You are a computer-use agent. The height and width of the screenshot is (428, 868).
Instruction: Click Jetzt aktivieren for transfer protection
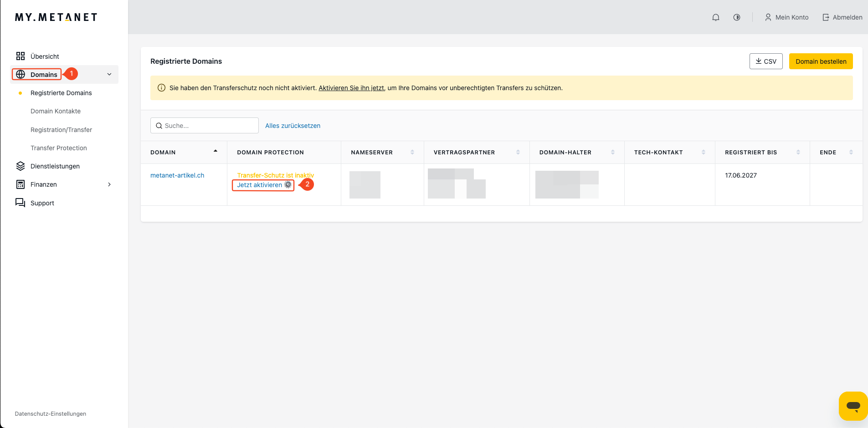[260, 185]
